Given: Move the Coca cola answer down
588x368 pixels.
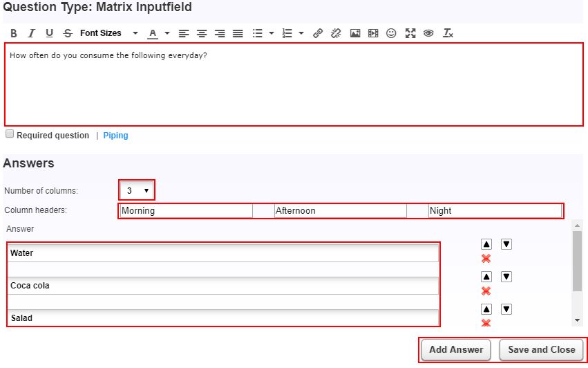Looking at the screenshot, I should coord(506,277).
